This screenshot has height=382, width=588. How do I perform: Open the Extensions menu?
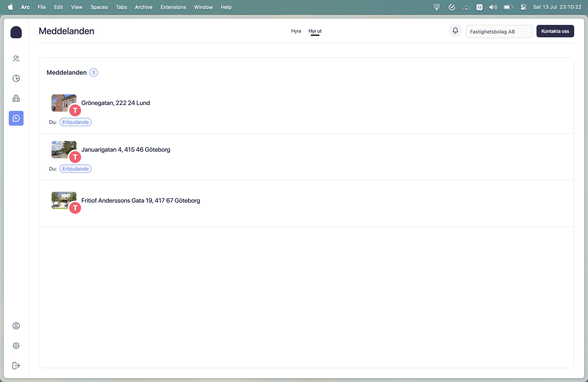pos(173,7)
